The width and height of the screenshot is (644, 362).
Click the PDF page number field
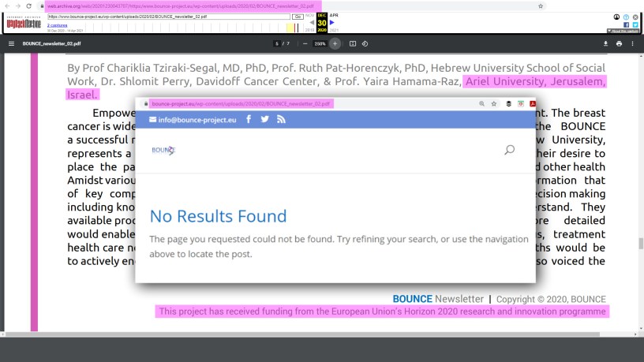[275, 43]
